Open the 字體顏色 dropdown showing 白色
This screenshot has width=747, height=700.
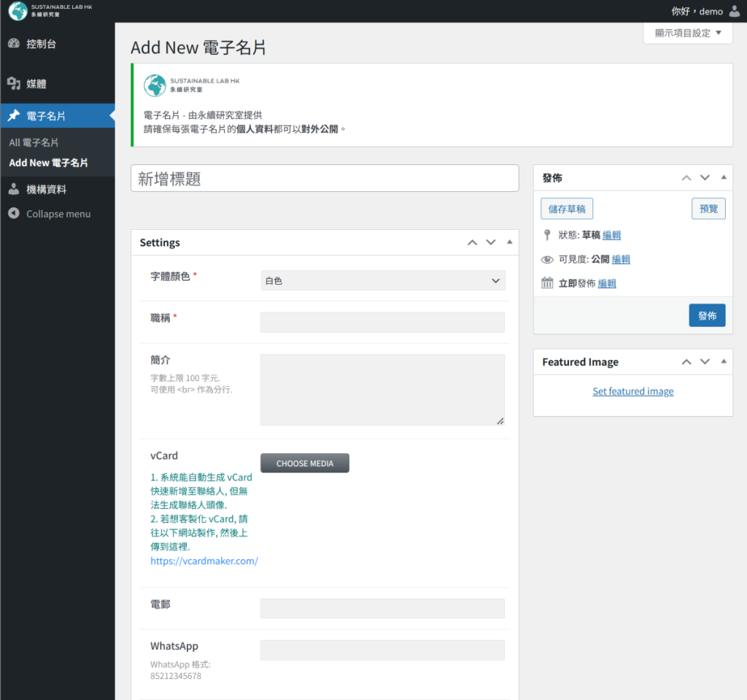point(382,280)
